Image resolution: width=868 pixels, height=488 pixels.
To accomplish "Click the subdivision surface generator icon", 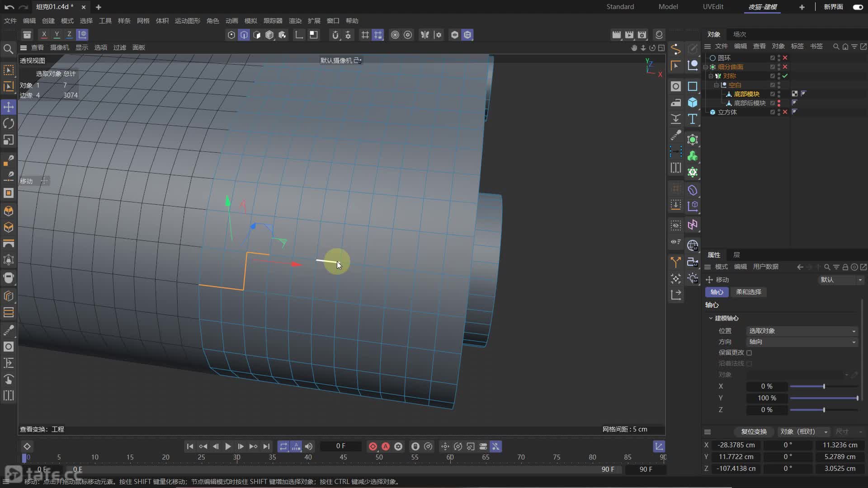I will coord(693,140).
